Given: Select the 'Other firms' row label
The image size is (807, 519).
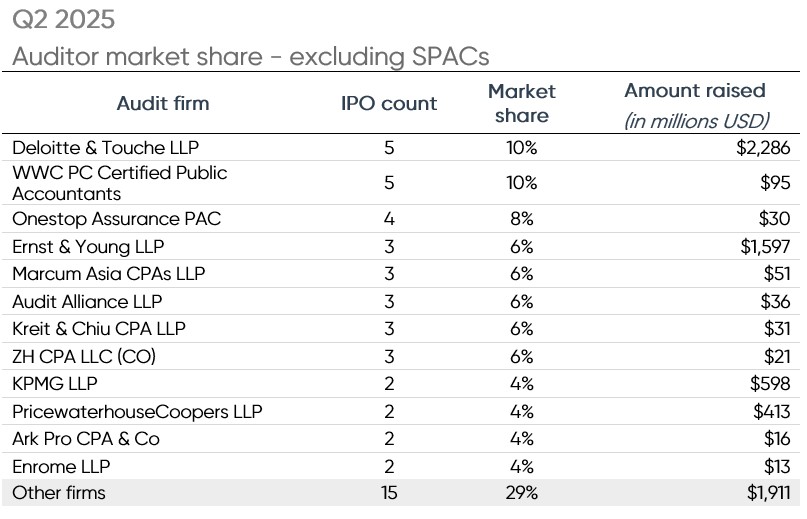Looking at the screenshot, I should click(x=58, y=493).
